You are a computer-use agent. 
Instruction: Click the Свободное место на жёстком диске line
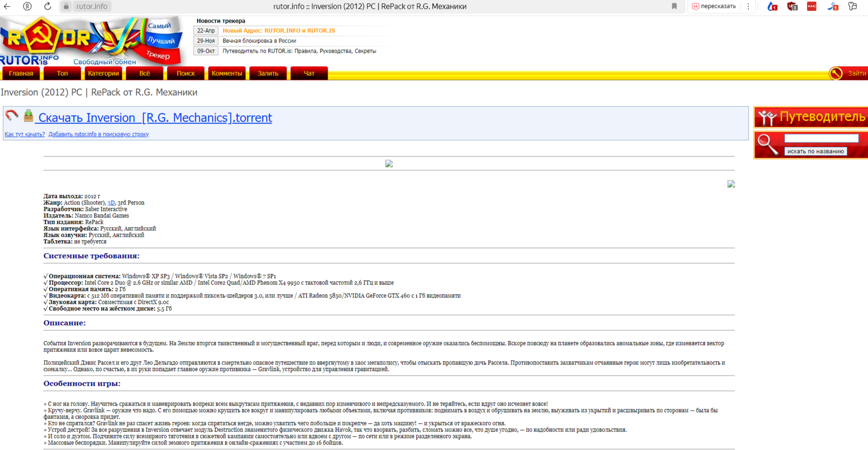108,308
